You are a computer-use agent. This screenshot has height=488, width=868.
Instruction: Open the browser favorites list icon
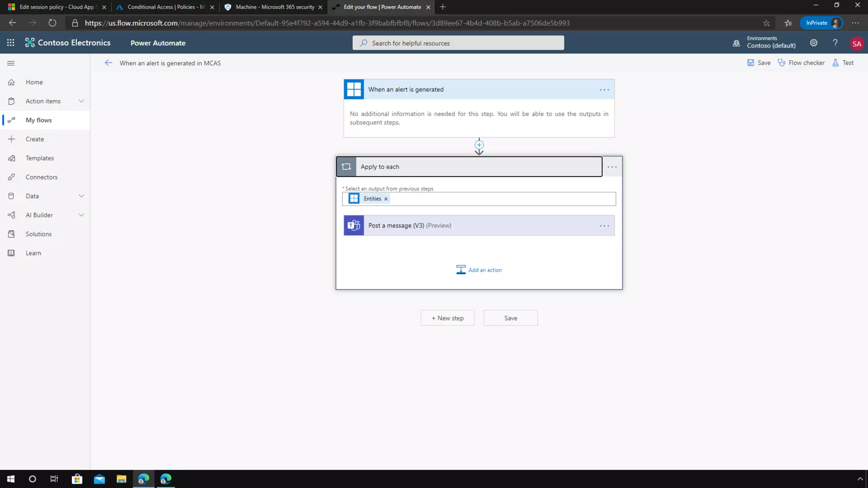coord(788,23)
